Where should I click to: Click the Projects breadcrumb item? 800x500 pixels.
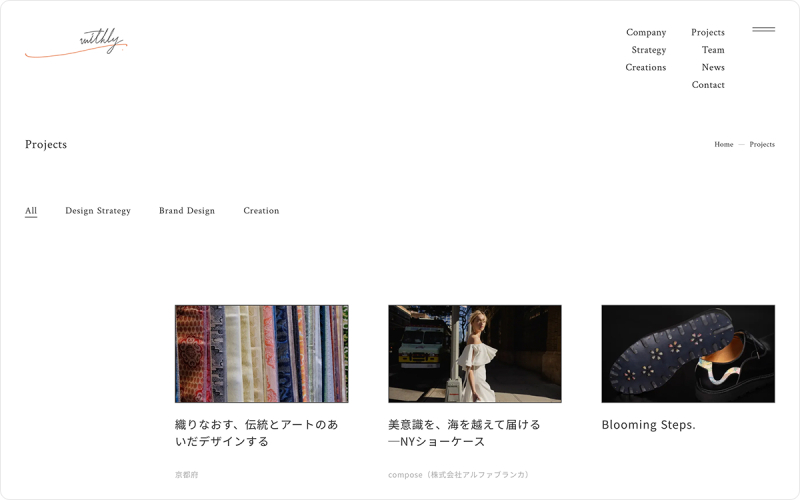point(762,145)
